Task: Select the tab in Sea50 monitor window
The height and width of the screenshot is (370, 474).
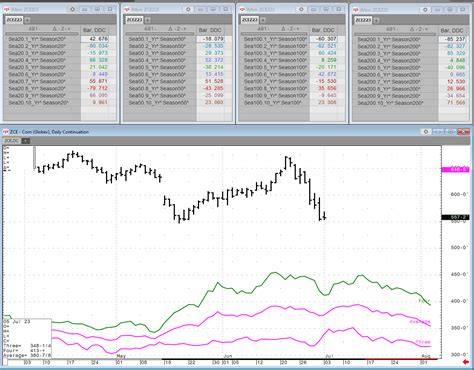Action: [x=134, y=20]
